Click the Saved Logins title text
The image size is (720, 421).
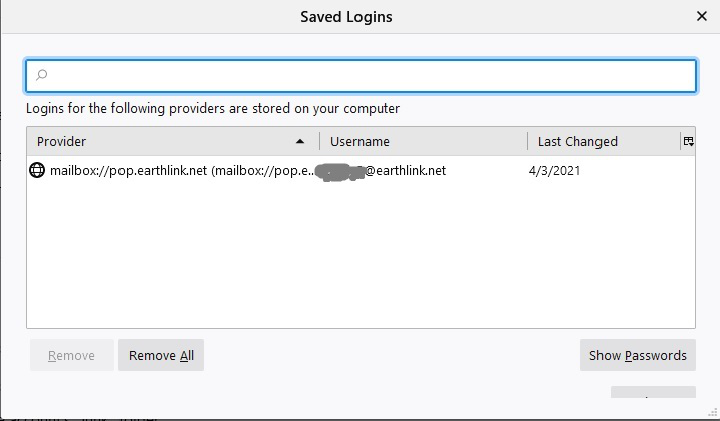(346, 17)
